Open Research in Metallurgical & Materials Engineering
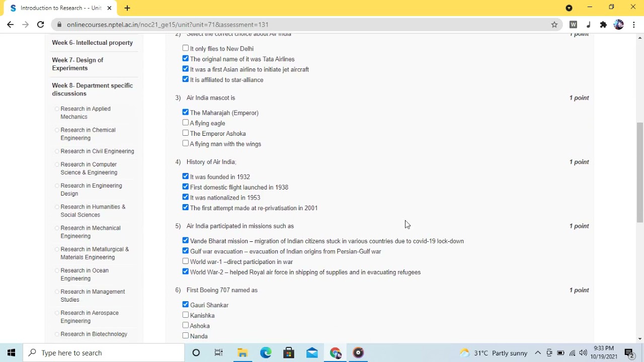 (95, 253)
